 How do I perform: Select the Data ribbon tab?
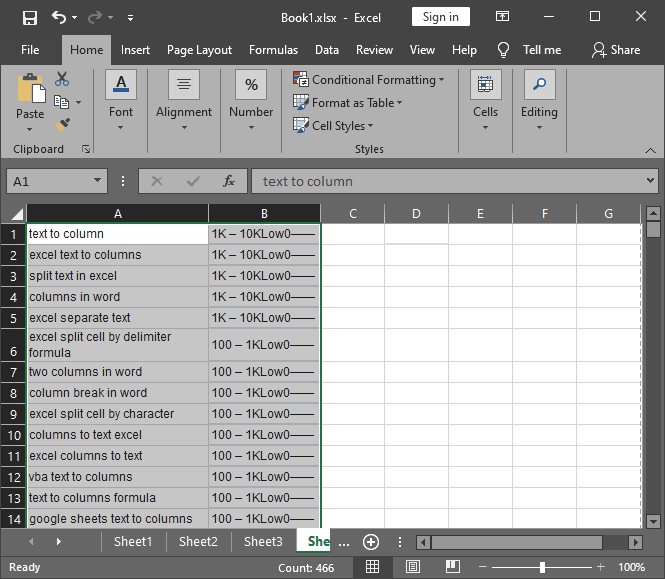327,50
